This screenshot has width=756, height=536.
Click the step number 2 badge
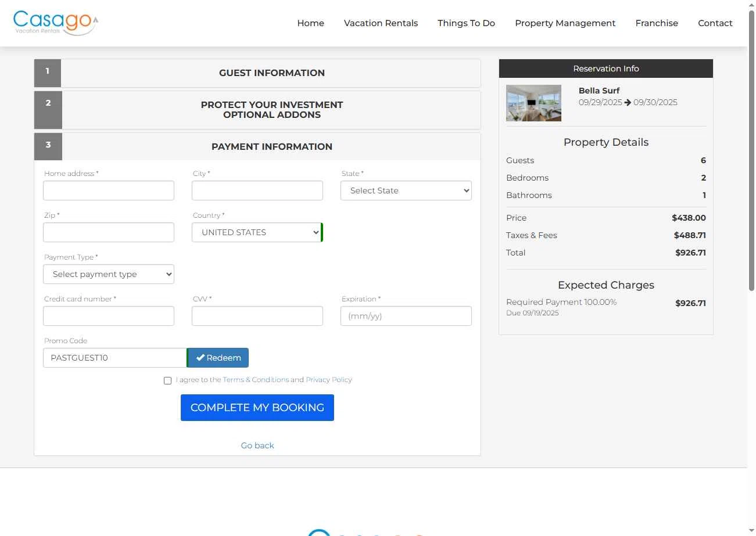click(48, 110)
